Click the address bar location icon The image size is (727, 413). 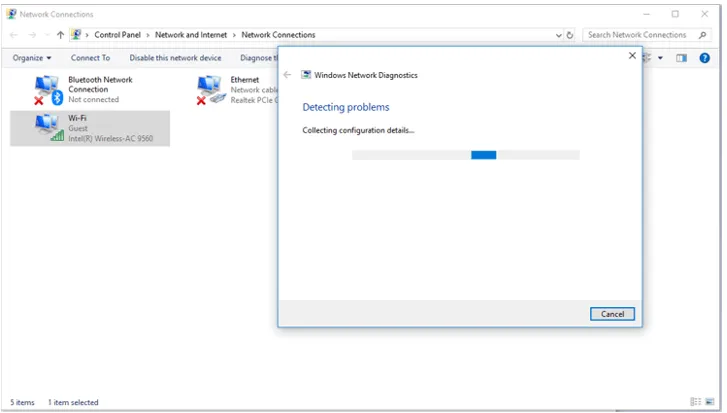coord(76,35)
